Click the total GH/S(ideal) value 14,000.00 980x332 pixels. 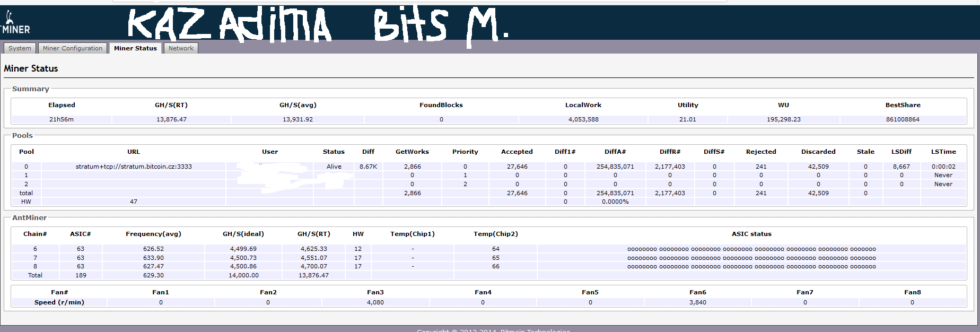243,275
